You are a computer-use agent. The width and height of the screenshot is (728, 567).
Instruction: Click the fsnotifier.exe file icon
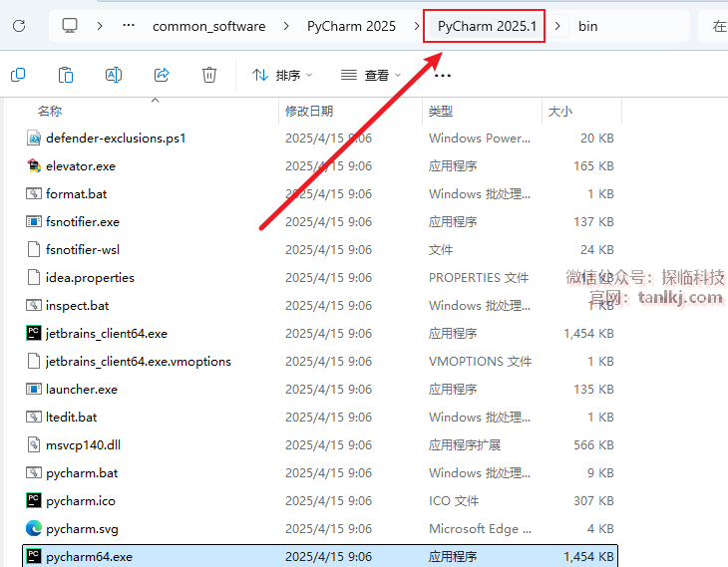(34, 222)
